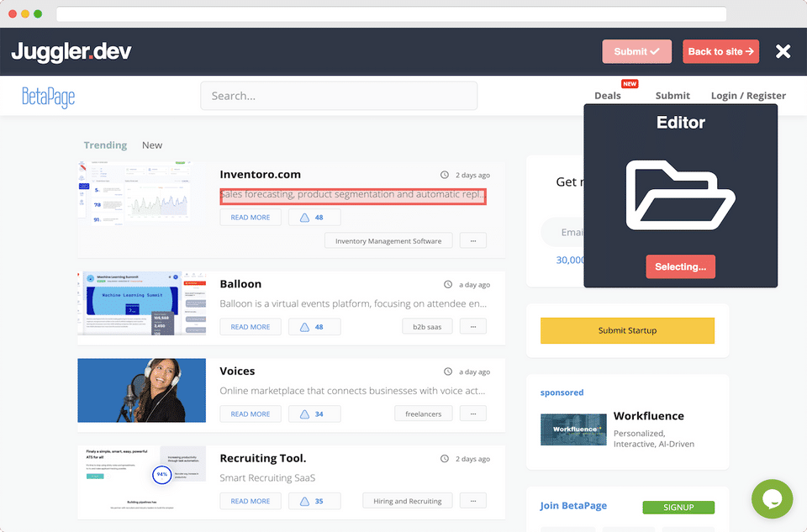Open the three-dot menu for Voices
Image resolution: width=807 pixels, height=532 pixels.
point(473,413)
